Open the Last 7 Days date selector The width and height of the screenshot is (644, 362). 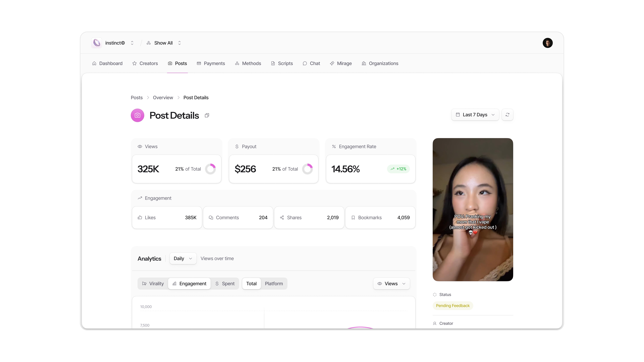(475, 115)
